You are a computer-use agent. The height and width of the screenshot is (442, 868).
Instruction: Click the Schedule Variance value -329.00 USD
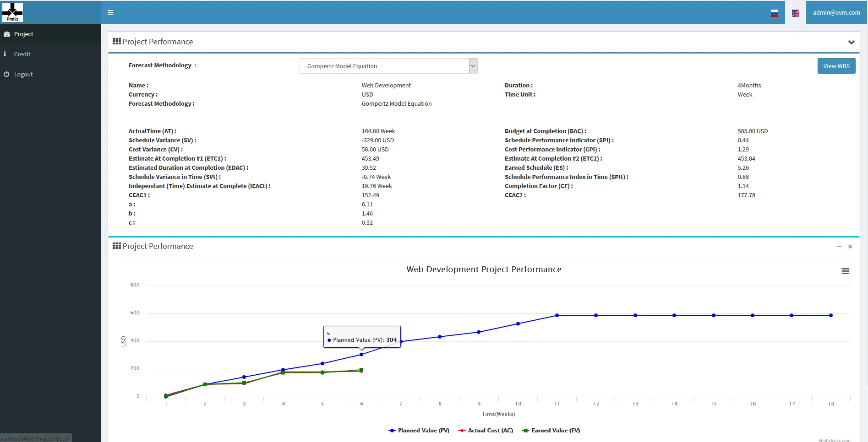coord(377,140)
